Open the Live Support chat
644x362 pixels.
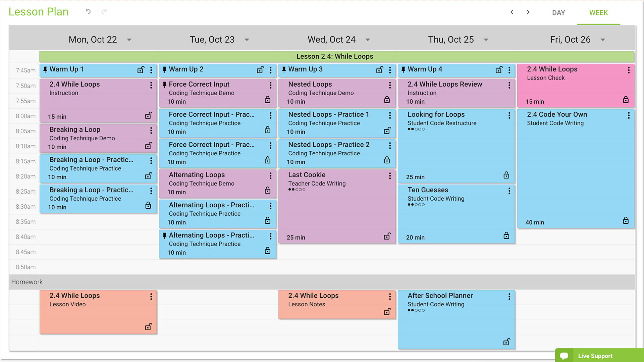click(x=595, y=356)
